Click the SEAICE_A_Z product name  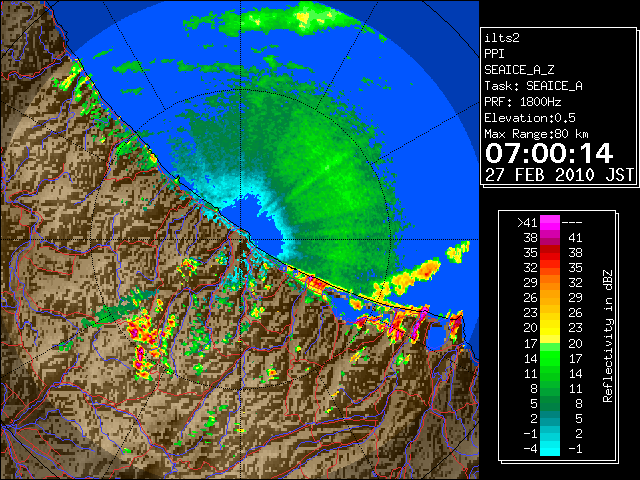coord(519,70)
